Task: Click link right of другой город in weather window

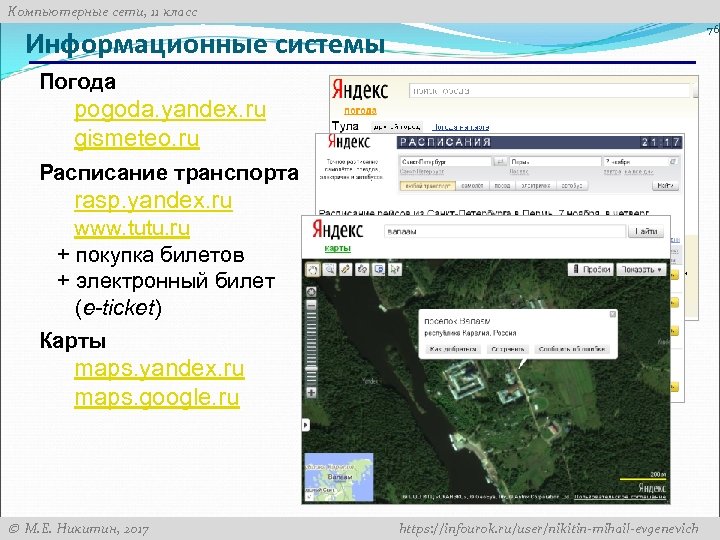Action: click(x=461, y=127)
